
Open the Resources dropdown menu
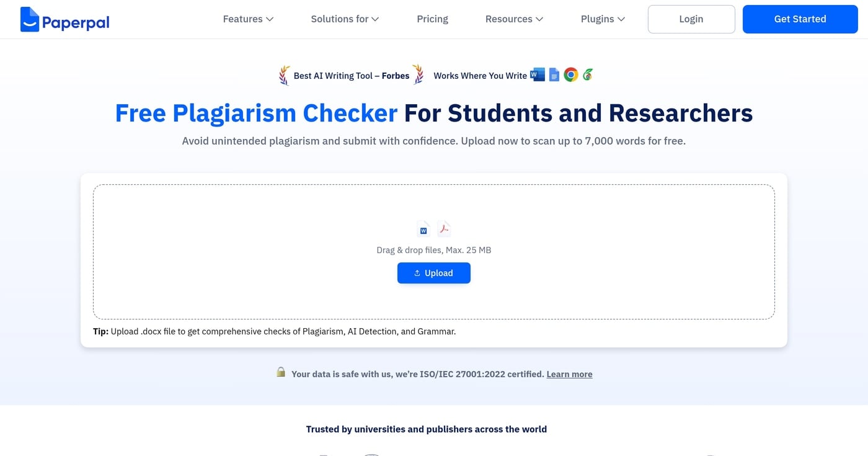coord(514,19)
